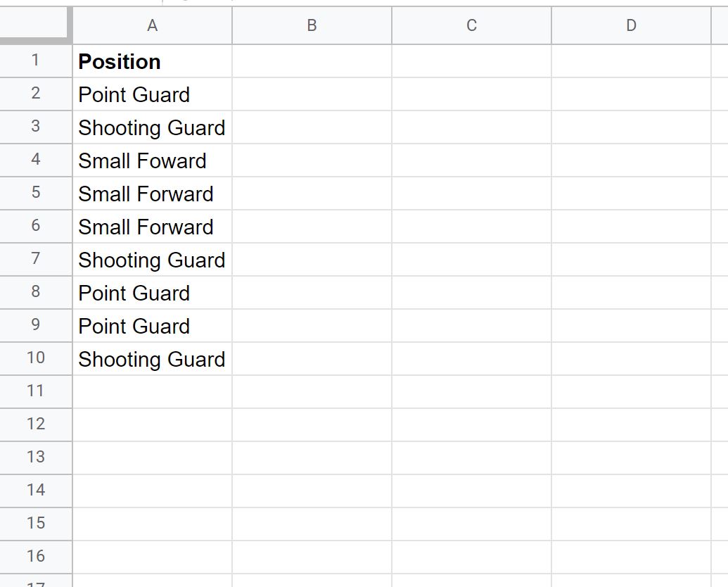Click Small Forward cell in row 6
The width and height of the screenshot is (728, 587).
[x=153, y=227]
